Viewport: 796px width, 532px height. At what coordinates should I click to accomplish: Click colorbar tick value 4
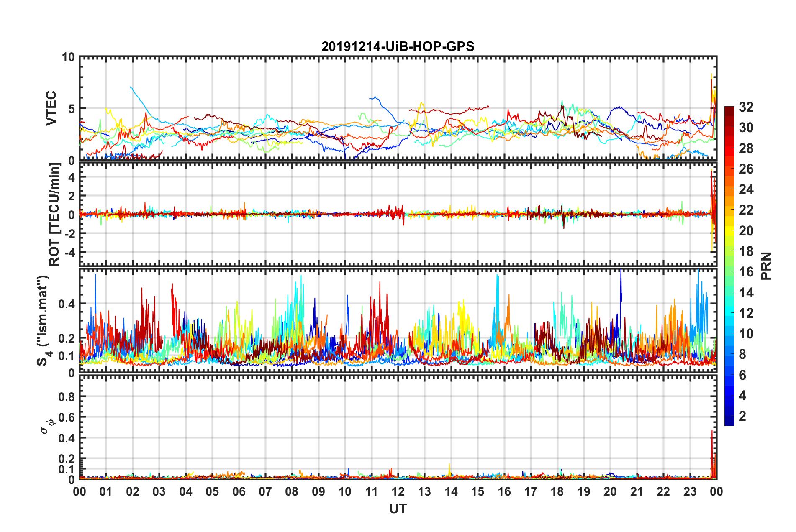(742, 396)
